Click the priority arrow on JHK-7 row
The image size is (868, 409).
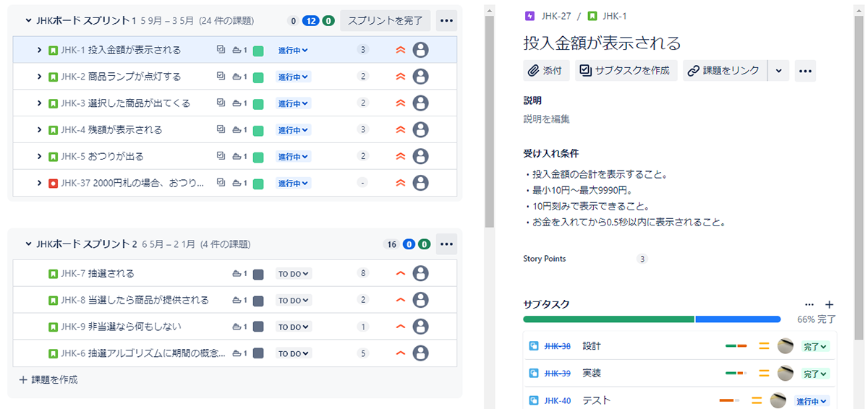(400, 274)
